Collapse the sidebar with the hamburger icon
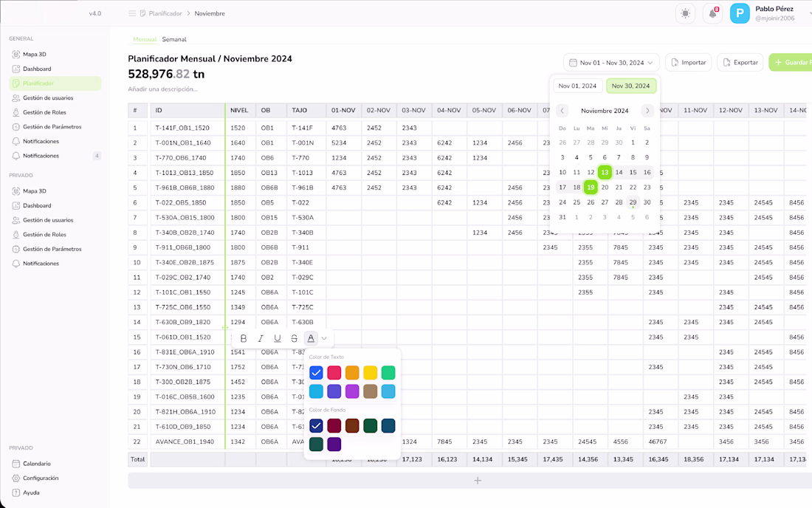This screenshot has width=812, height=508. coord(132,13)
